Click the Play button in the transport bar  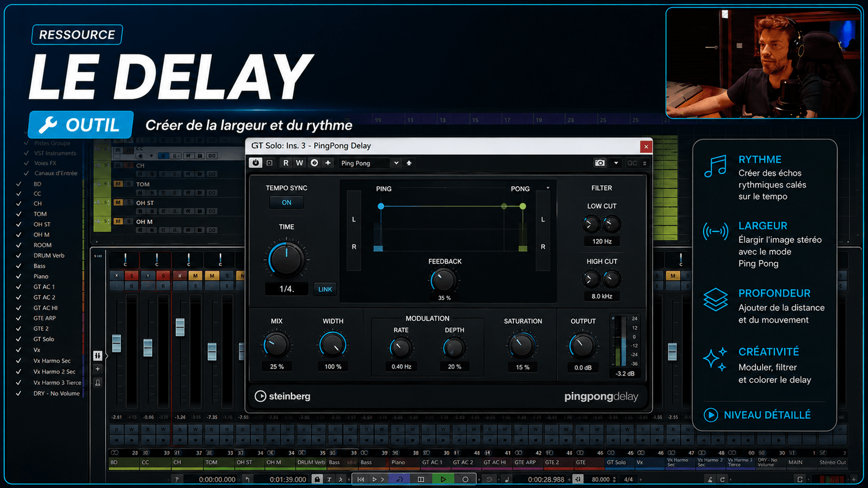pos(443,479)
